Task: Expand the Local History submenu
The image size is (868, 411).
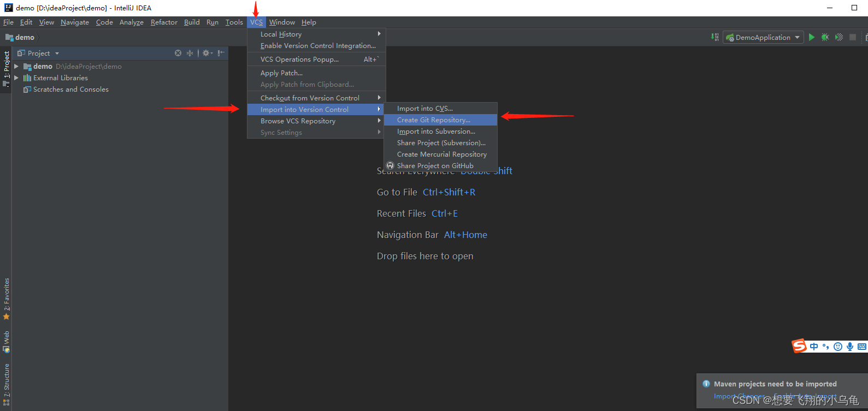Action: (x=316, y=34)
